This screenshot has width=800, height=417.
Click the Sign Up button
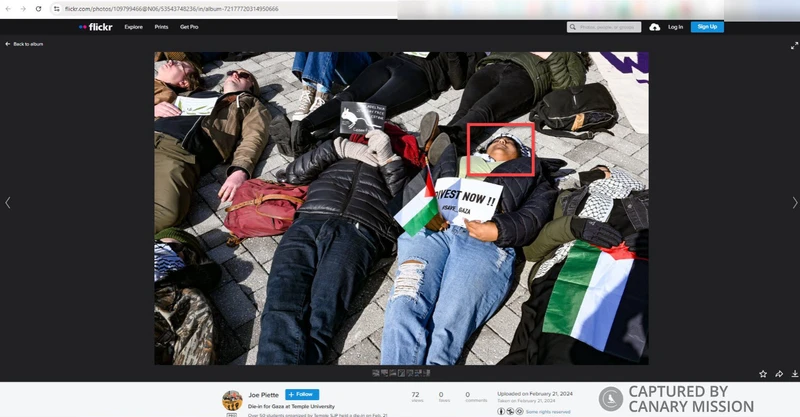point(707,27)
